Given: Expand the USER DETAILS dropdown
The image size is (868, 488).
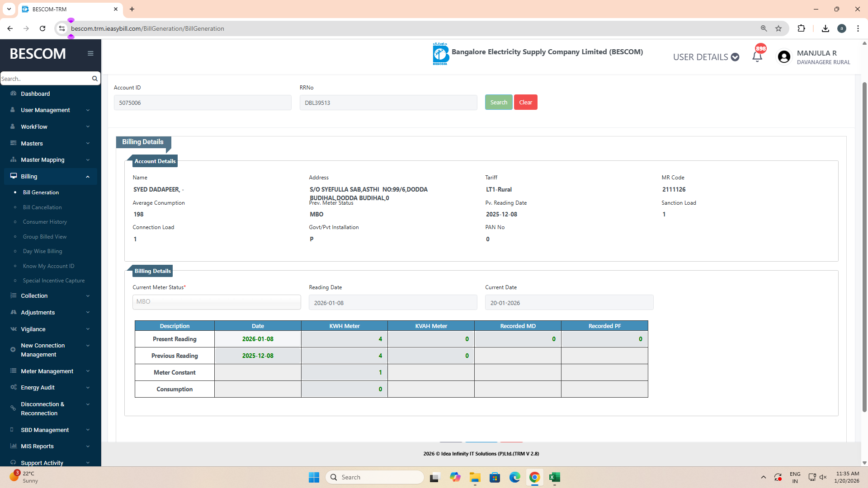Looking at the screenshot, I should pyautogui.click(x=706, y=57).
